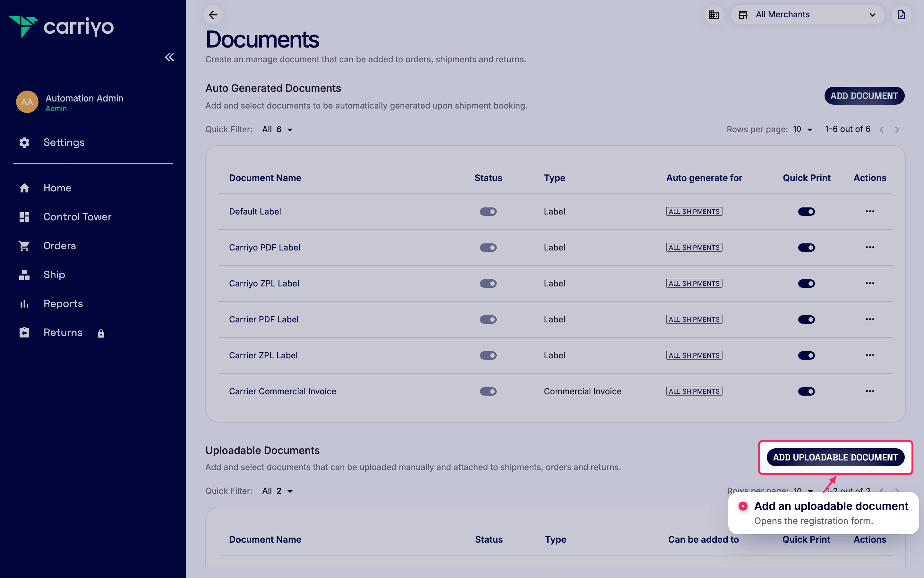The height and width of the screenshot is (578, 924).
Task: Open actions menu for Carrier Commercial Invoice
Action: [870, 391]
